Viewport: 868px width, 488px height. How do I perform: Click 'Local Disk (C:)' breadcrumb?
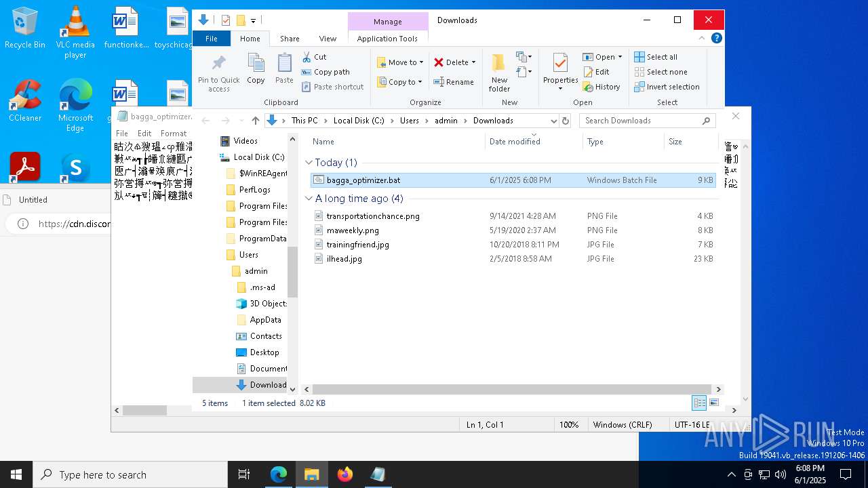tap(359, 121)
